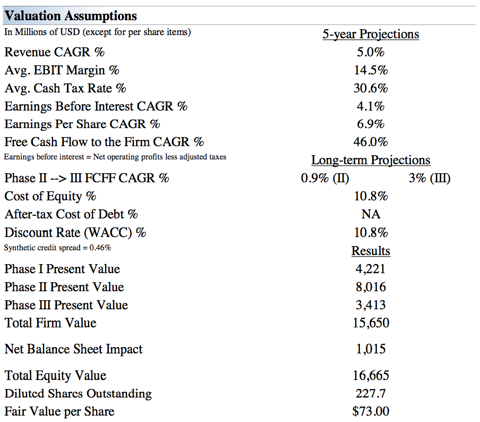Select the After-tax Cost of Debt NA
Image resolution: width=480 pixels, height=422 pixels.
pos(371,214)
